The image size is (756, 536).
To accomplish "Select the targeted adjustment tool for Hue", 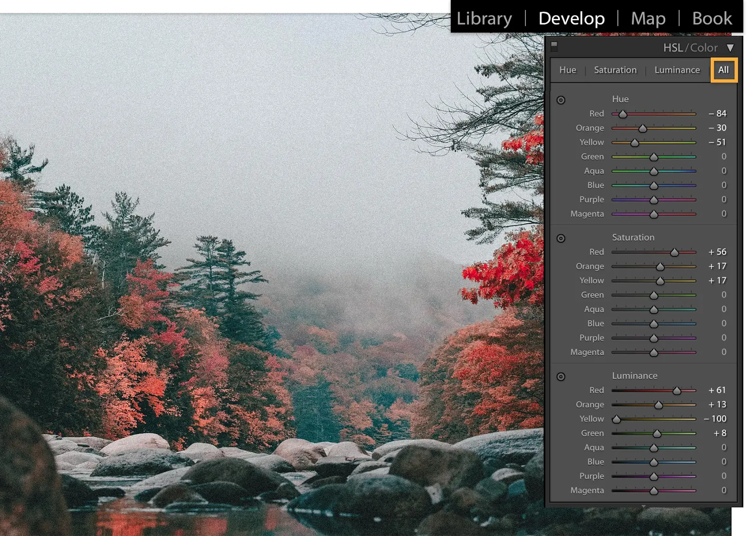I will click(561, 100).
